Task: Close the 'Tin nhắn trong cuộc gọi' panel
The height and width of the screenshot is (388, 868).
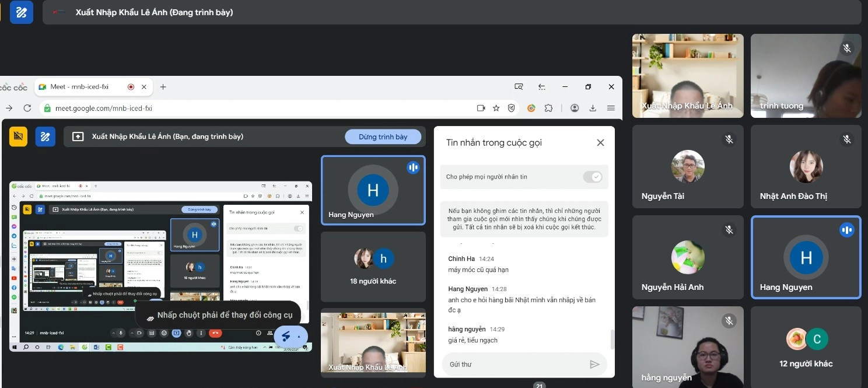Action: (x=600, y=143)
